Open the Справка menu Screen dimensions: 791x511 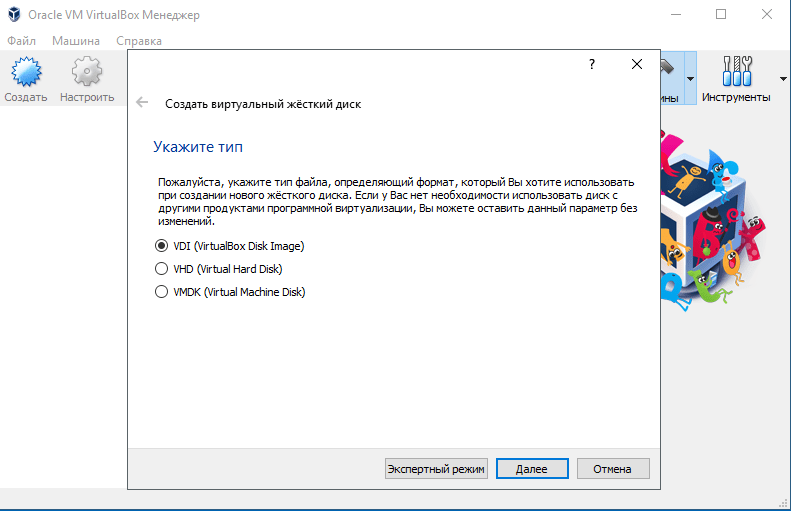139,41
